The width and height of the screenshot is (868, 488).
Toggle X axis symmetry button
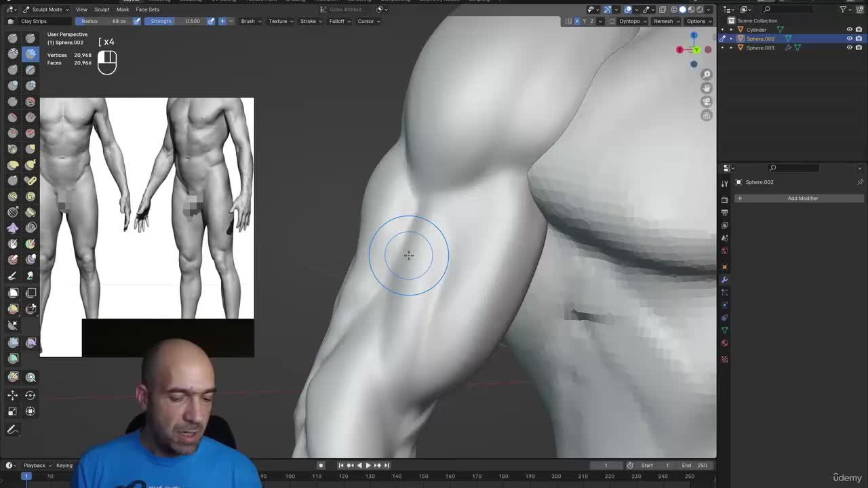(577, 21)
